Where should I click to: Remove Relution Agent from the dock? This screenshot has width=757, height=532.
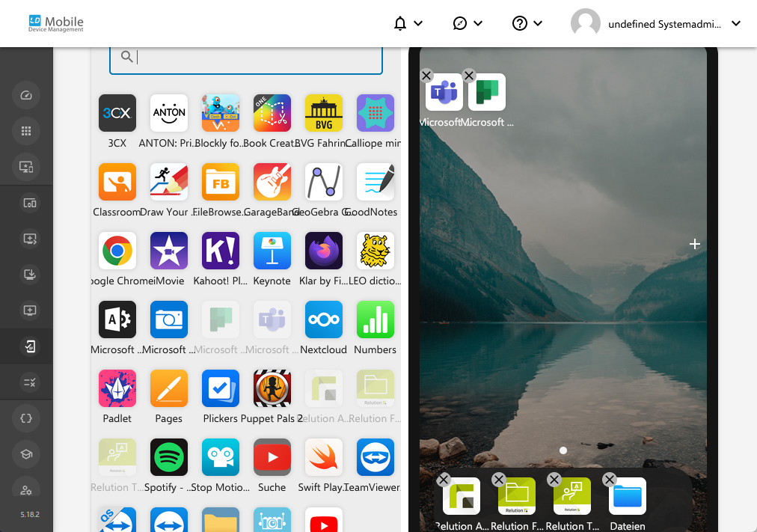coord(443,480)
